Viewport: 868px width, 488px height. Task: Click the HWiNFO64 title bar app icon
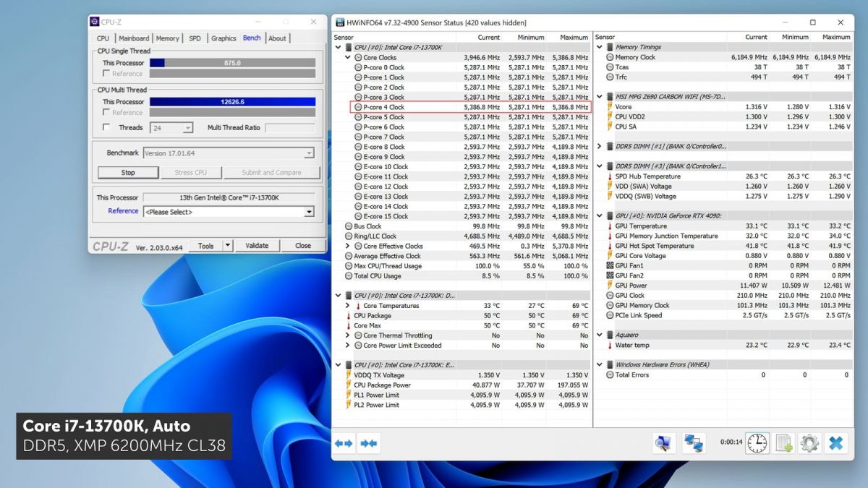[x=340, y=22]
